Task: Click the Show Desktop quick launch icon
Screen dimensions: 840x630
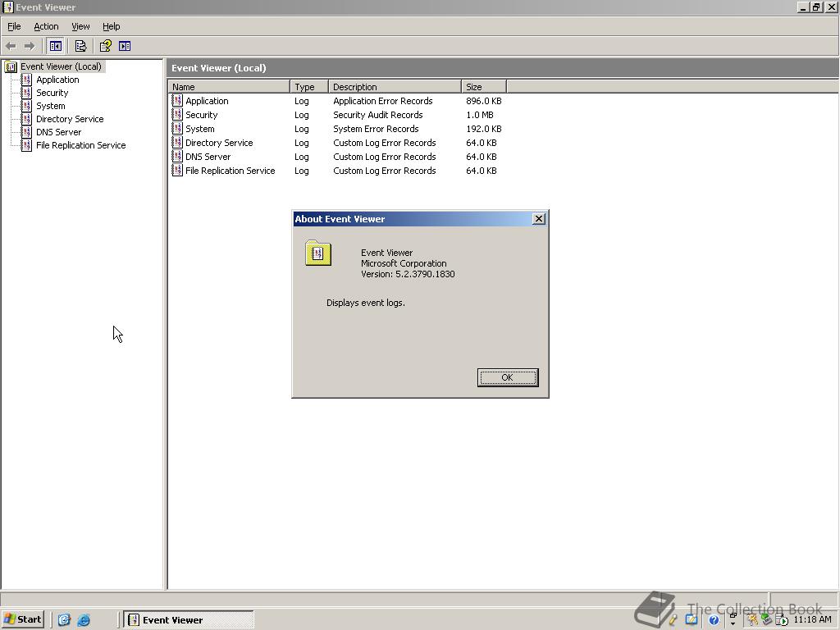Action: (64, 620)
